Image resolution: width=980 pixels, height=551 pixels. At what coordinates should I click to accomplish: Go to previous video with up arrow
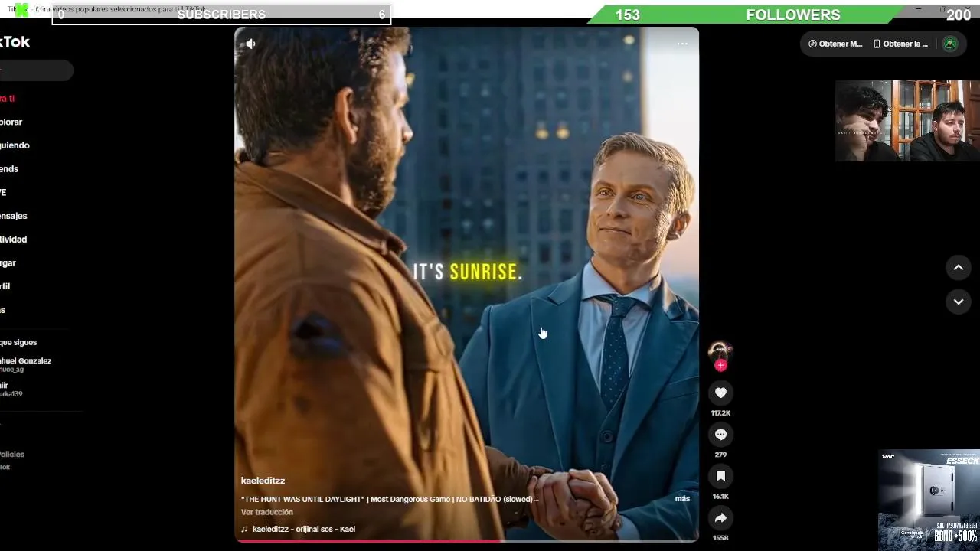pyautogui.click(x=959, y=267)
